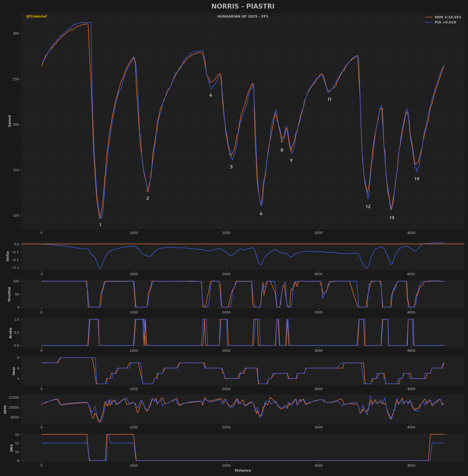Viewport: 468px width, 476px height.
Task: Select the corner 11 marker on speed trace
Action: [330, 99]
